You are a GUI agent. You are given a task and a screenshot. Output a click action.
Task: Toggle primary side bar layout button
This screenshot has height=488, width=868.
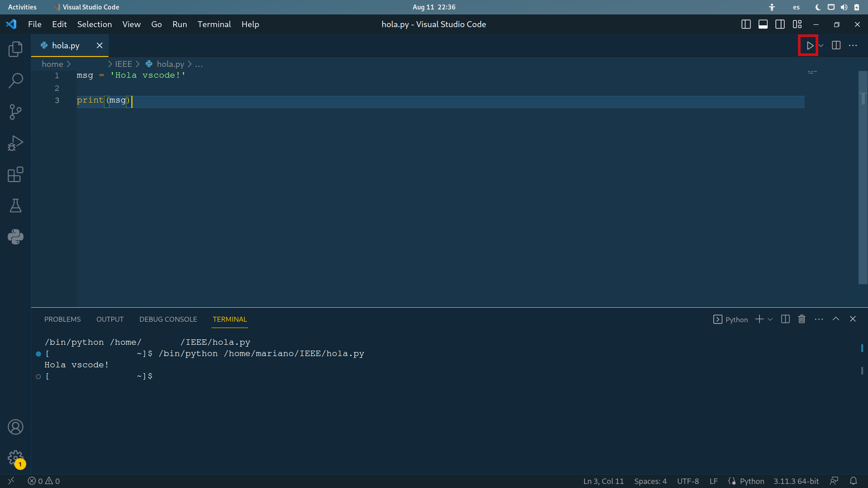pyautogui.click(x=746, y=24)
